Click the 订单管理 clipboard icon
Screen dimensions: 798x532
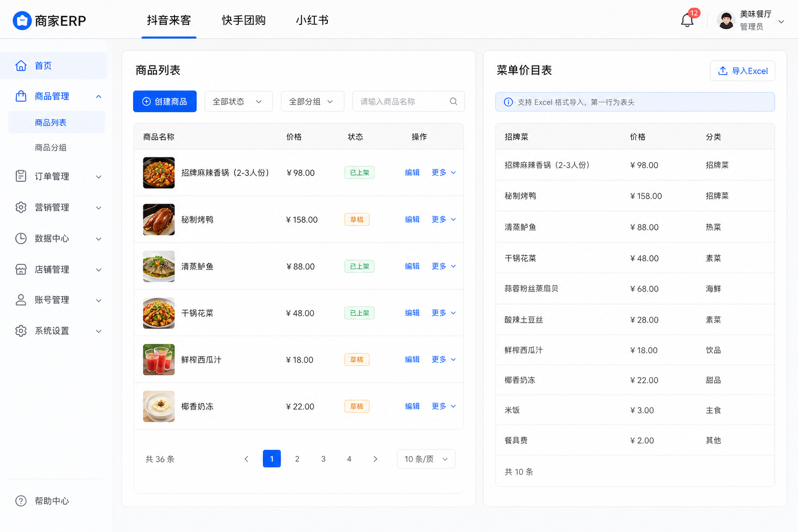[x=21, y=176]
